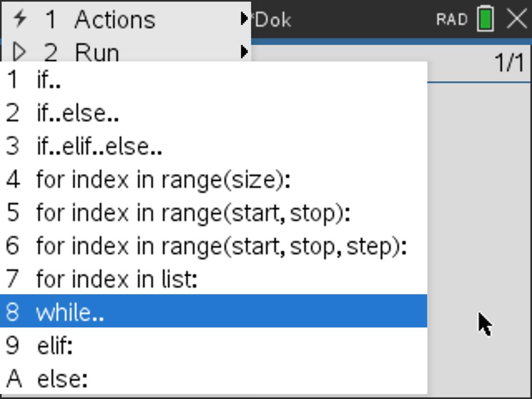Click the Dok document title
Screen dimensions: 532x399
click(x=273, y=19)
